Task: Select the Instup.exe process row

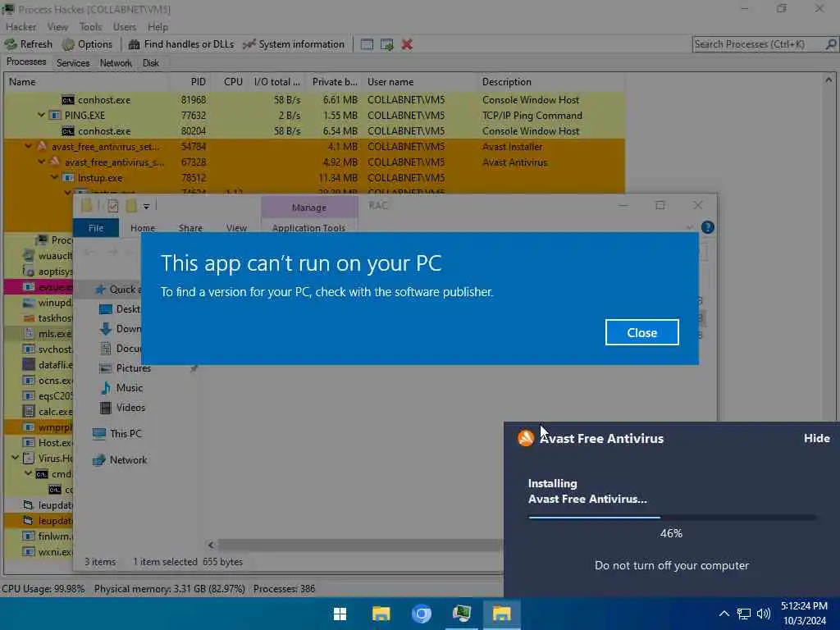Action: (x=314, y=177)
